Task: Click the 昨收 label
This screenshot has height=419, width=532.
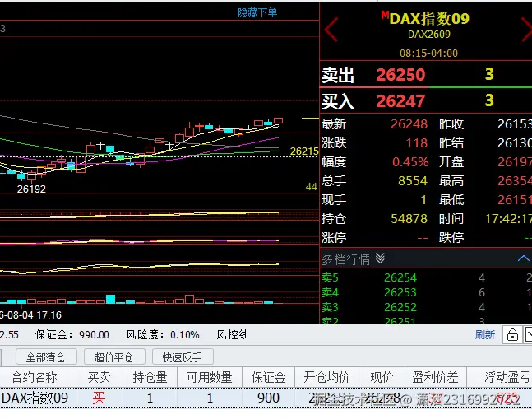Action: tap(451, 124)
